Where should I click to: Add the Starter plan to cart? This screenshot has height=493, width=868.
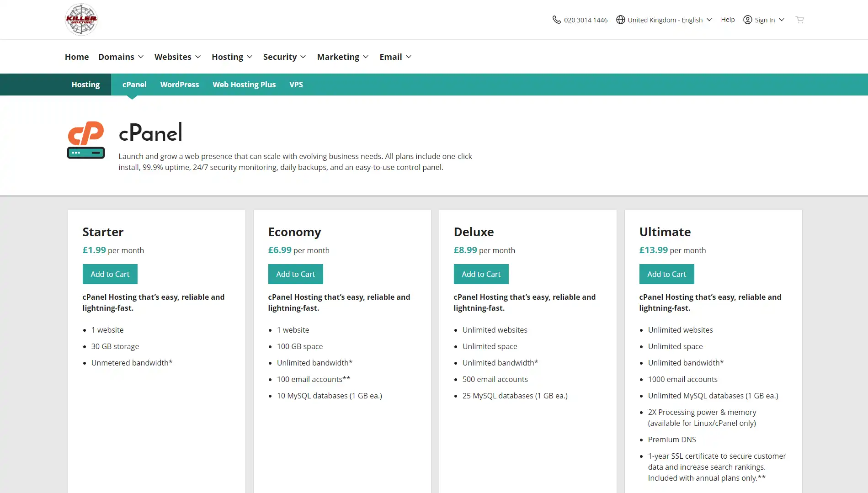[x=110, y=274]
